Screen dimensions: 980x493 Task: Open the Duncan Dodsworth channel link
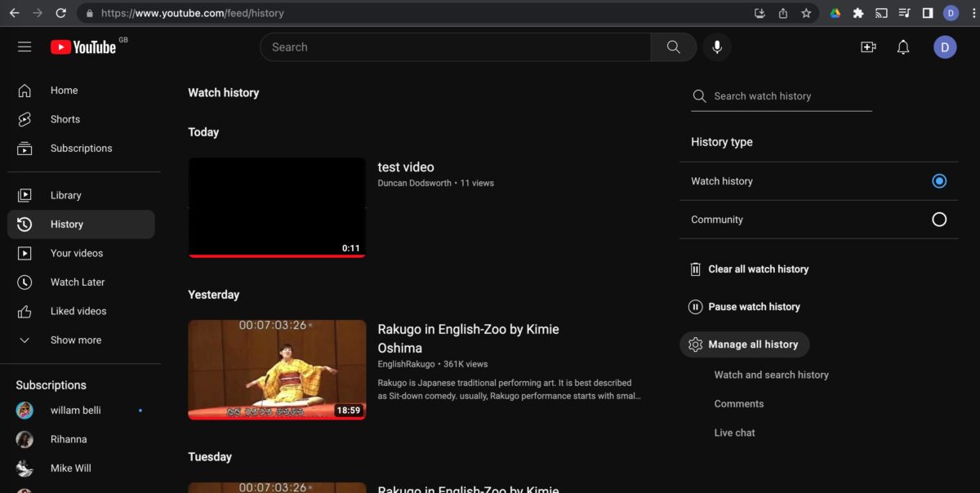pos(414,184)
